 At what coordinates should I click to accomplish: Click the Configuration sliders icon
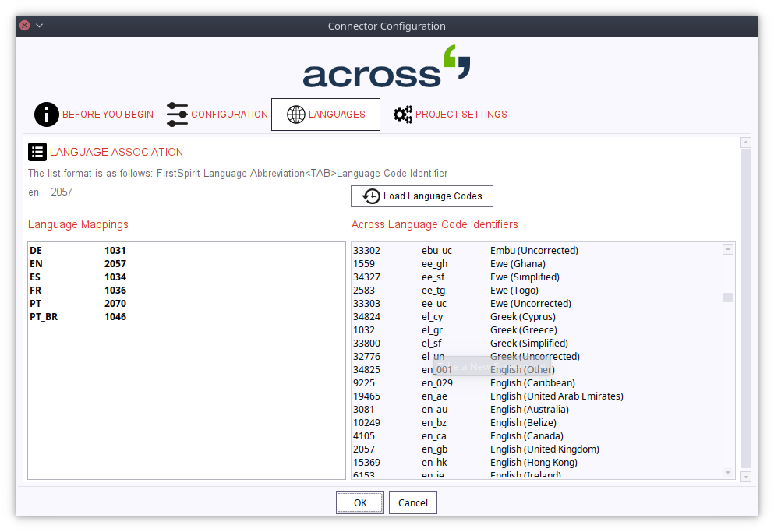pyautogui.click(x=177, y=115)
